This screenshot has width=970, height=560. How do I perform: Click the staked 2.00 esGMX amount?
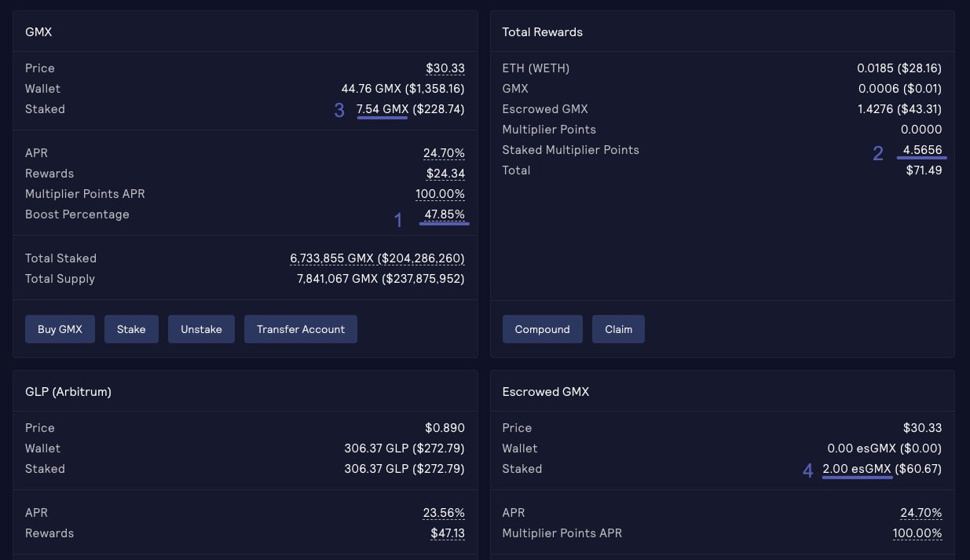(856, 469)
